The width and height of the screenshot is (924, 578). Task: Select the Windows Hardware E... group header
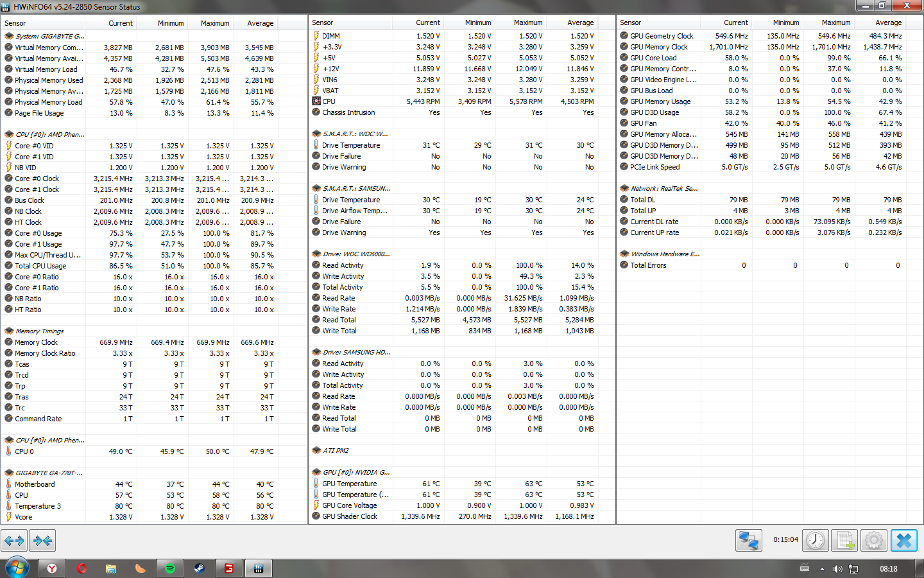(x=665, y=254)
